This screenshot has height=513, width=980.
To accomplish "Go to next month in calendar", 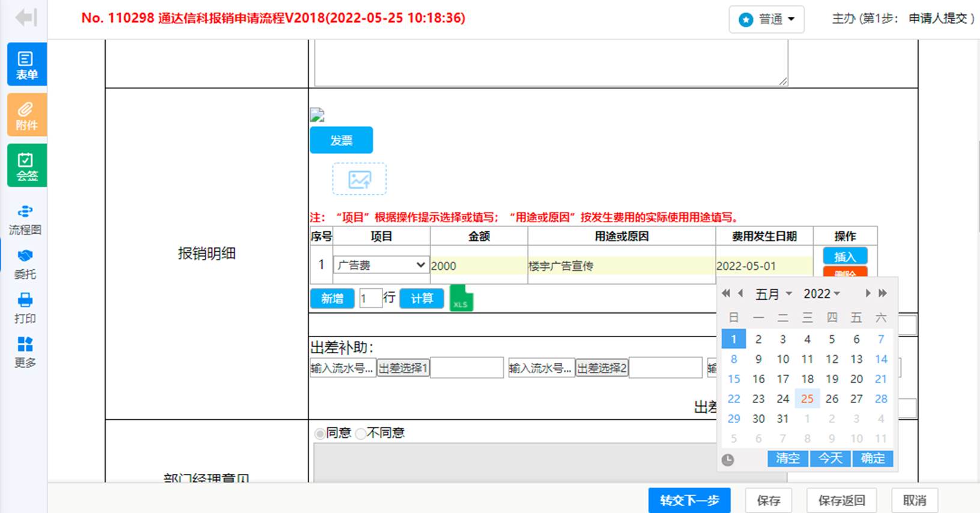I will (x=868, y=293).
